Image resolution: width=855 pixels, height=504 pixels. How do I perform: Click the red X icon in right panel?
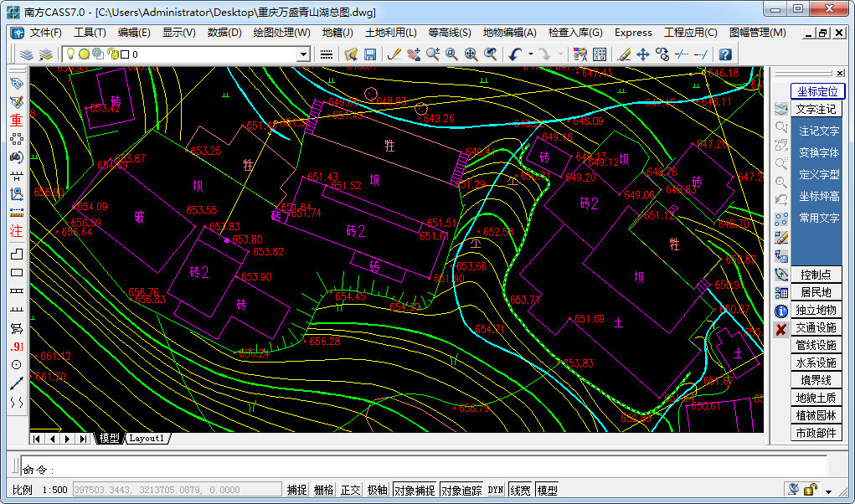(780, 329)
